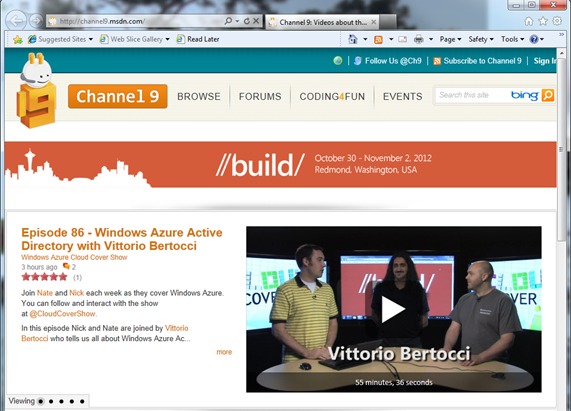Open Follow Us @Ch9 link
571x411 pixels.
(x=393, y=61)
